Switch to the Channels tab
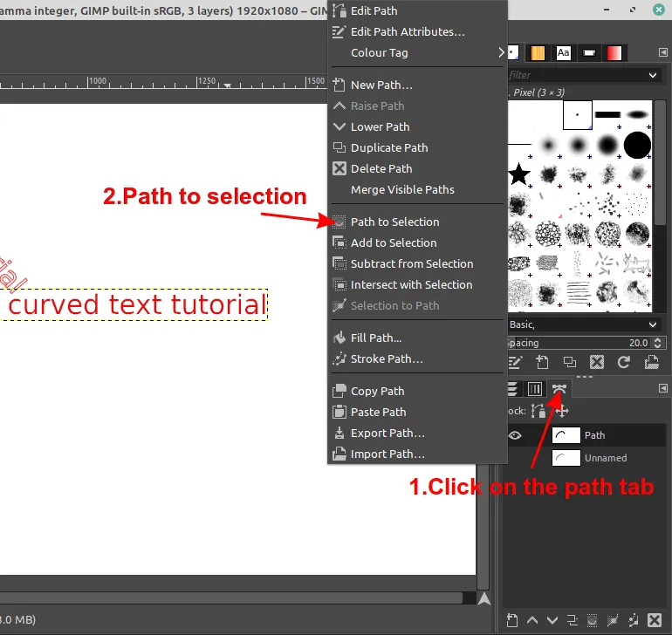This screenshot has width=672, height=635. click(535, 389)
